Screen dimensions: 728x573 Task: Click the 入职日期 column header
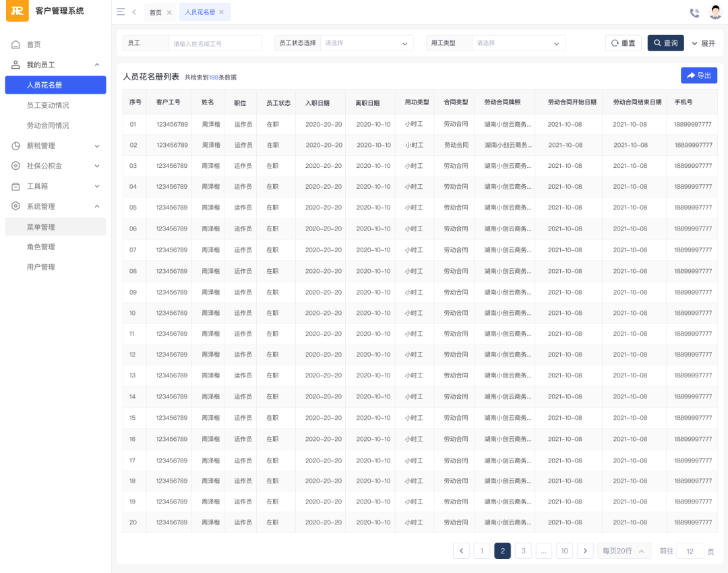(x=317, y=103)
